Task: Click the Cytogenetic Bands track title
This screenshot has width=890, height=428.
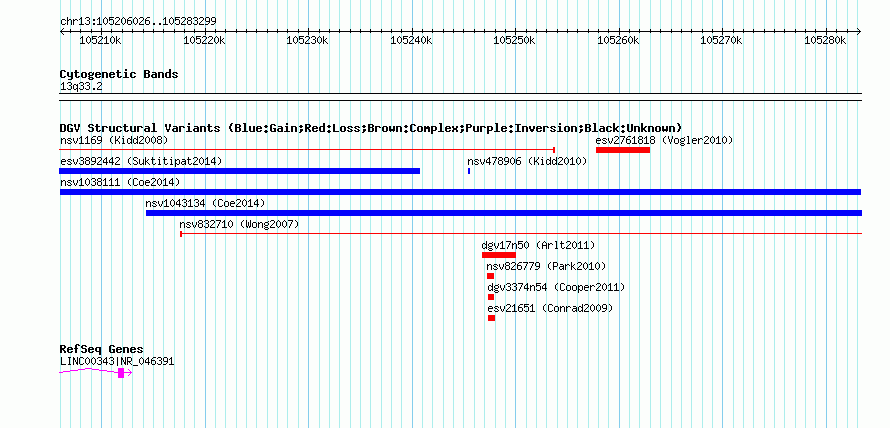Action: point(119,74)
